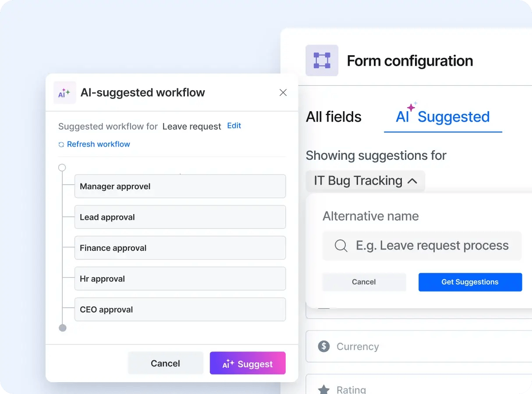Select the Manager approvel workflow step
532x394 pixels.
180,186
